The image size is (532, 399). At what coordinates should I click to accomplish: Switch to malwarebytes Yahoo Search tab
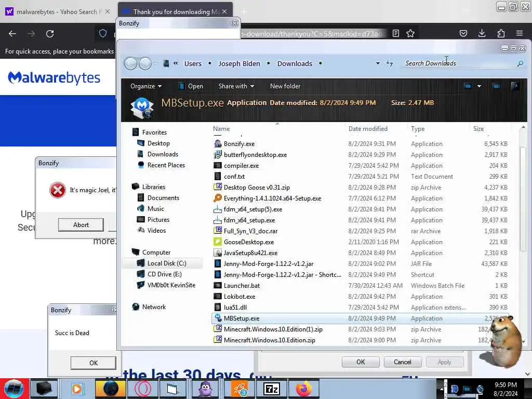(x=58, y=11)
